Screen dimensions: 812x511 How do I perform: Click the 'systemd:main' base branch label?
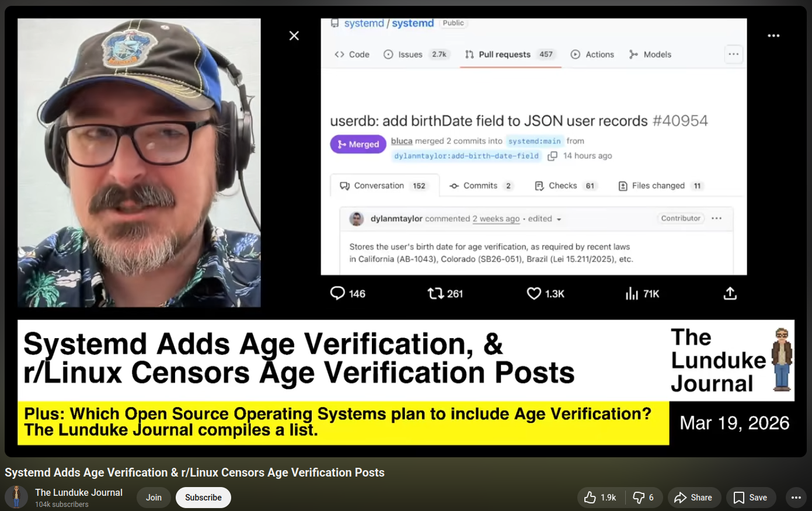pos(534,141)
